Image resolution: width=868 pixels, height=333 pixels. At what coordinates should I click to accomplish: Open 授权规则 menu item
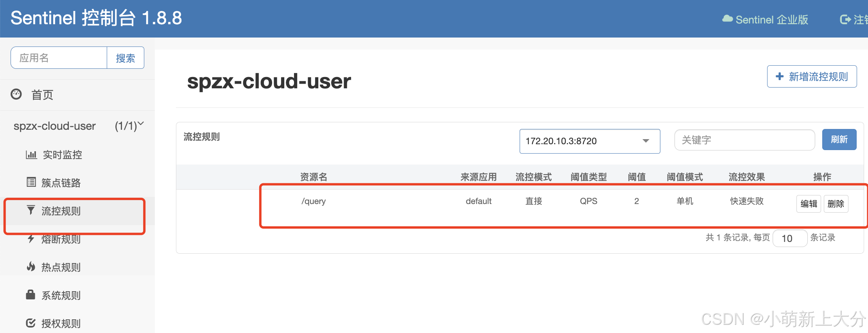pyautogui.click(x=61, y=324)
